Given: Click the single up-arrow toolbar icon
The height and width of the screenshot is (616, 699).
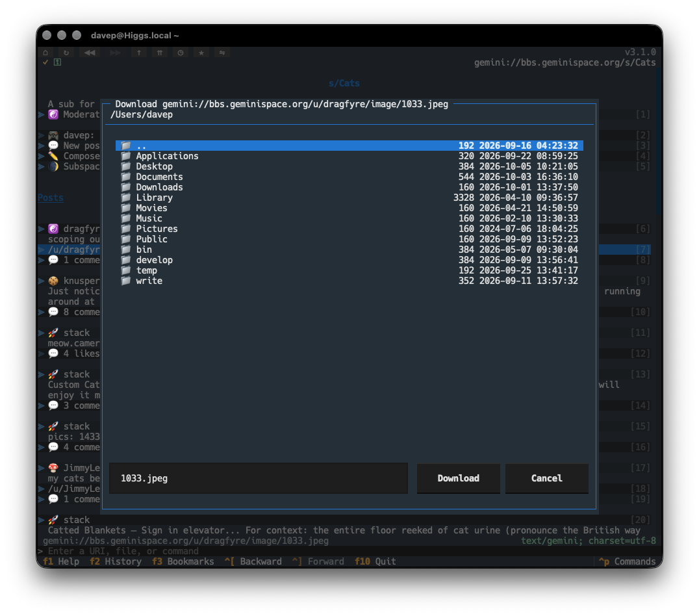Looking at the screenshot, I should tap(139, 53).
